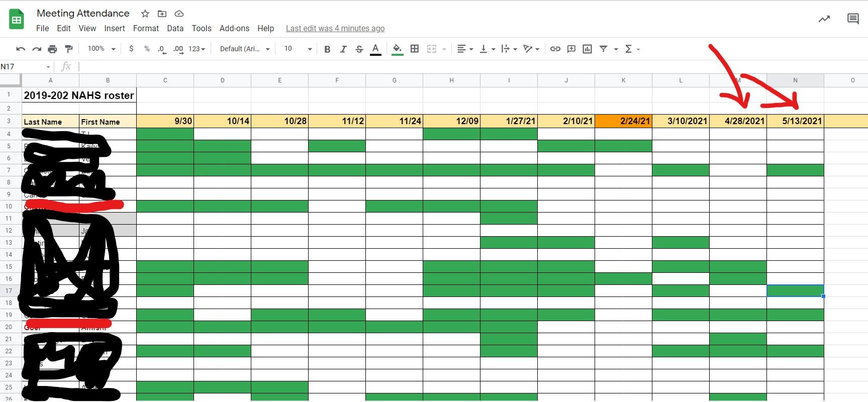868x402 pixels.
Task: Increase decimal places icon
Action: pos(178,49)
